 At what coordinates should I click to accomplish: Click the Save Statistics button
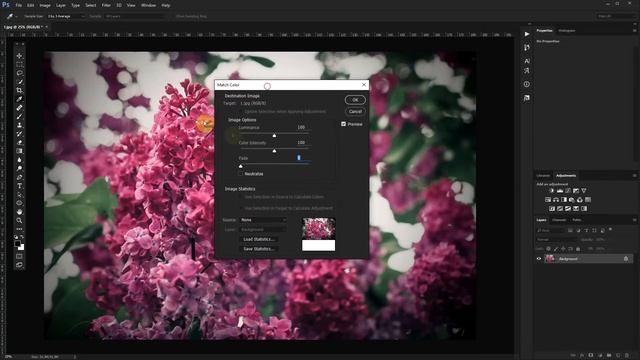258,249
